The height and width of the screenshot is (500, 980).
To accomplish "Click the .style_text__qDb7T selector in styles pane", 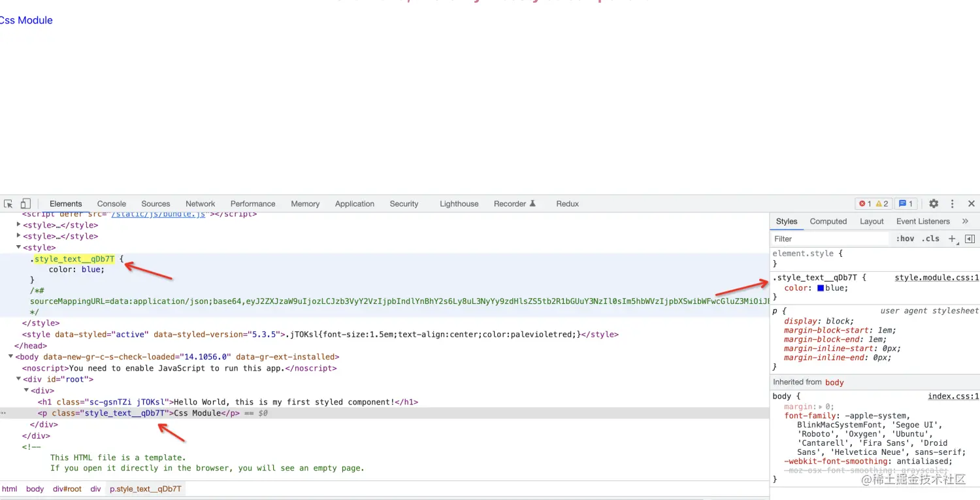I will point(815,278).
